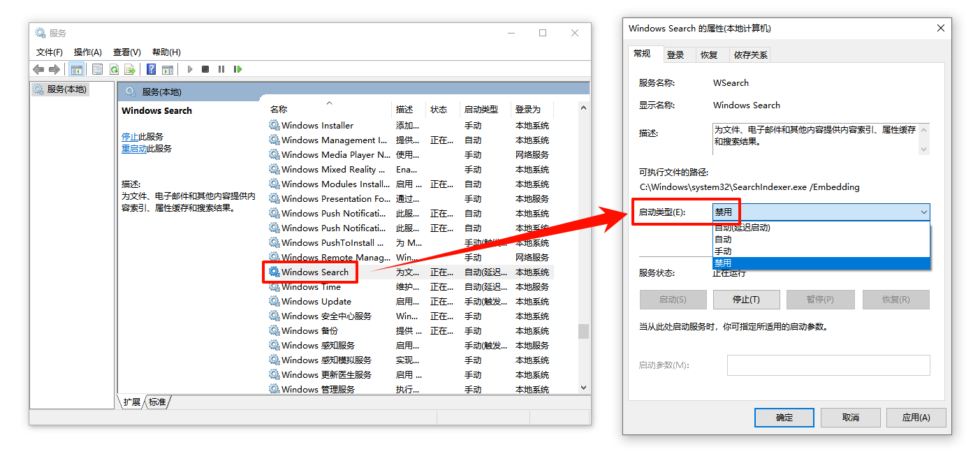Click the services list vertical scrollbar thumb
The image size is (980, 461).
click(583, 331)
